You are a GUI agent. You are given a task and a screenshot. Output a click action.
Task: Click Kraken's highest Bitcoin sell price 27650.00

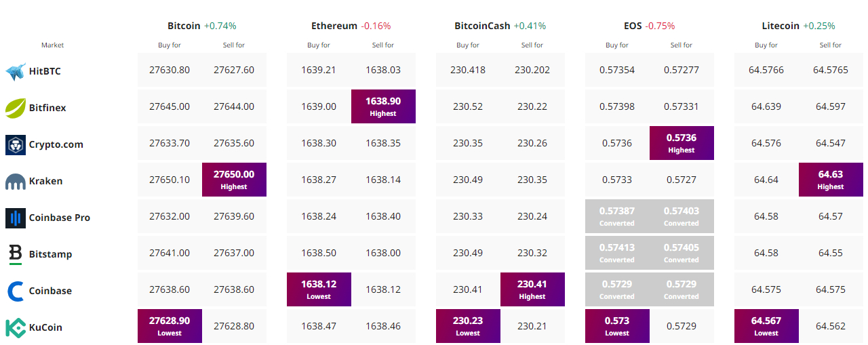pos(234,180)
